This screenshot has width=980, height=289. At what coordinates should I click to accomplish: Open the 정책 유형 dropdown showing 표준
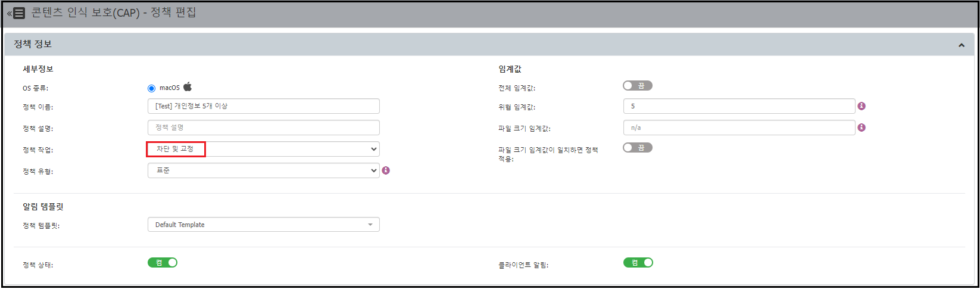(263, 170)
